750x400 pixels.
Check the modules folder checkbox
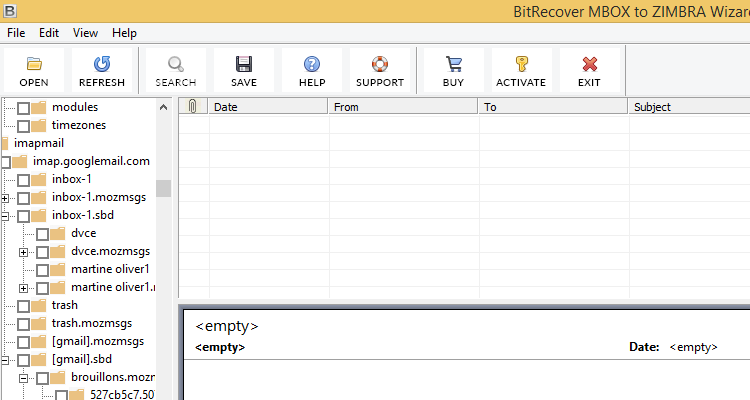[23, 108]
